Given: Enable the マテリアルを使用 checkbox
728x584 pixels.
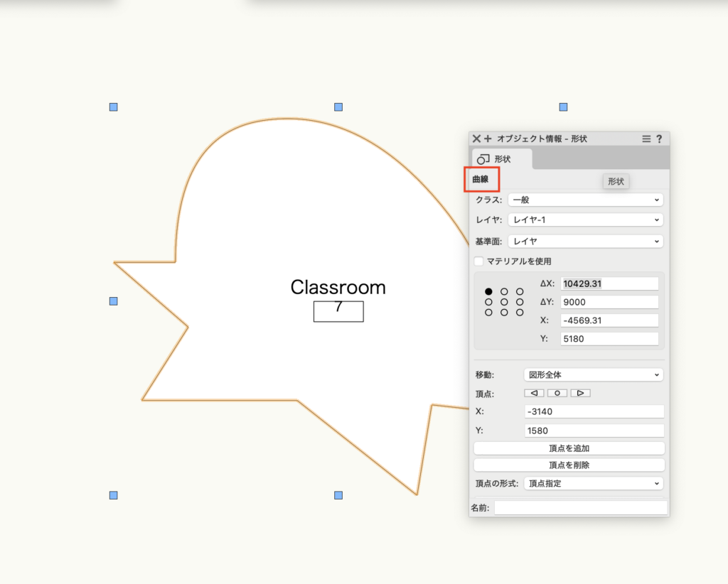Looking at the screenshot, I should pos(479,261).
